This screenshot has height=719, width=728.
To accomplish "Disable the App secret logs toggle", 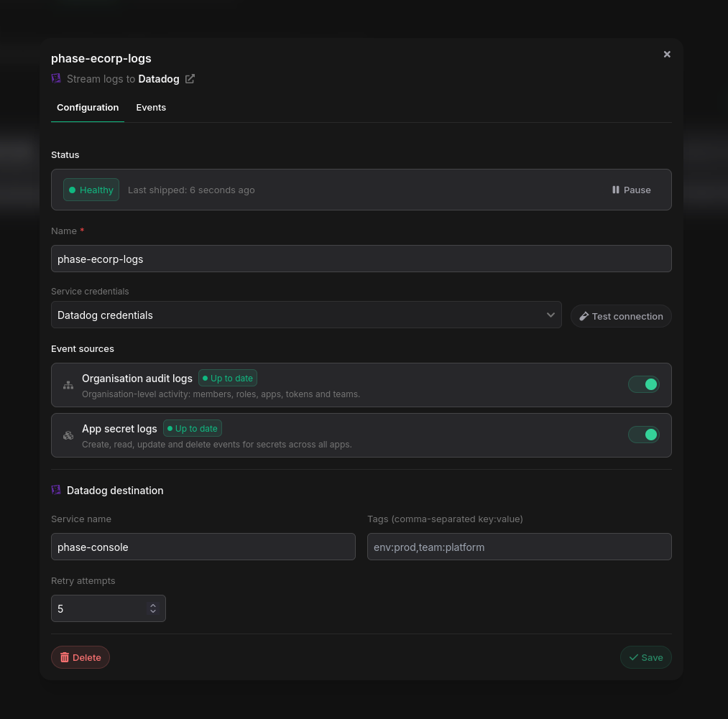I will pyautogui.click(x=643, y=435).
